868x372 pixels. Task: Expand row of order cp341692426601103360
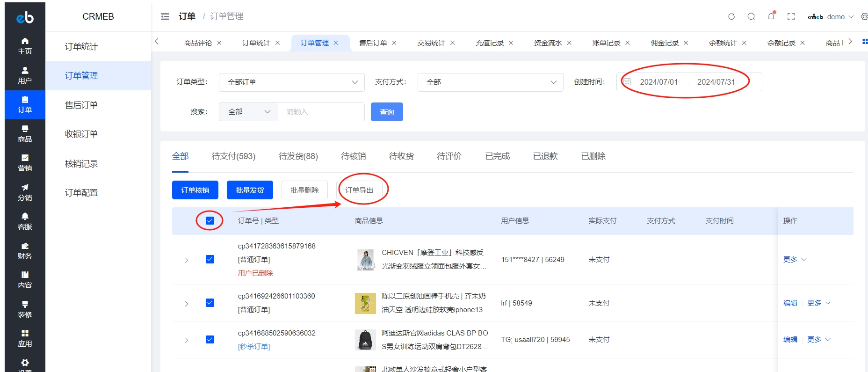(x=186, y=304)
